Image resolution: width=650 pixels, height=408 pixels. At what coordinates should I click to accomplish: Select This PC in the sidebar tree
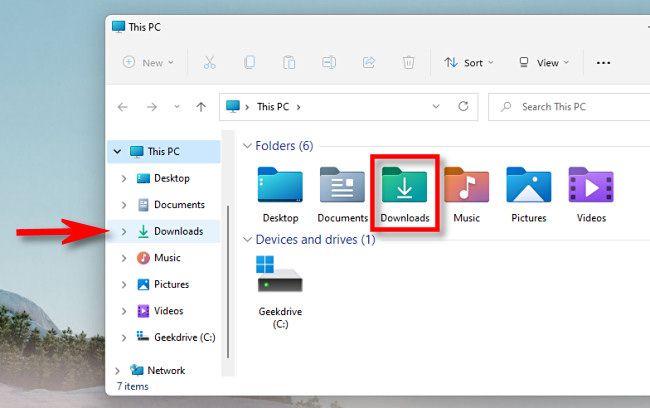164,151
